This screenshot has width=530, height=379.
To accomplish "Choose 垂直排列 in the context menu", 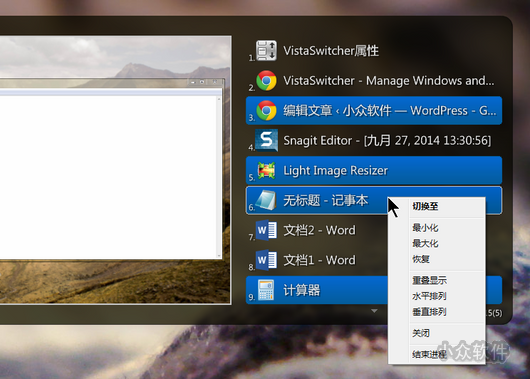I will click(430, 311).
